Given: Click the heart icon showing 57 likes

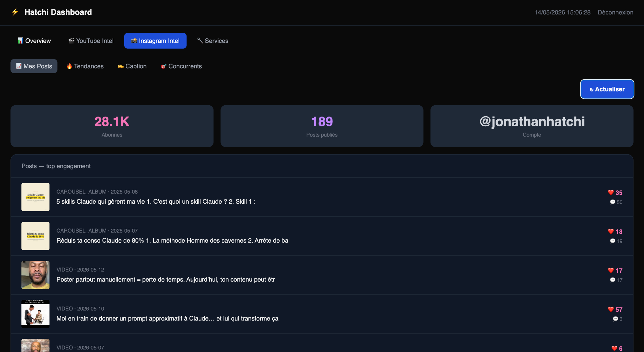Looking at the screenshot, I should (611, 310).
